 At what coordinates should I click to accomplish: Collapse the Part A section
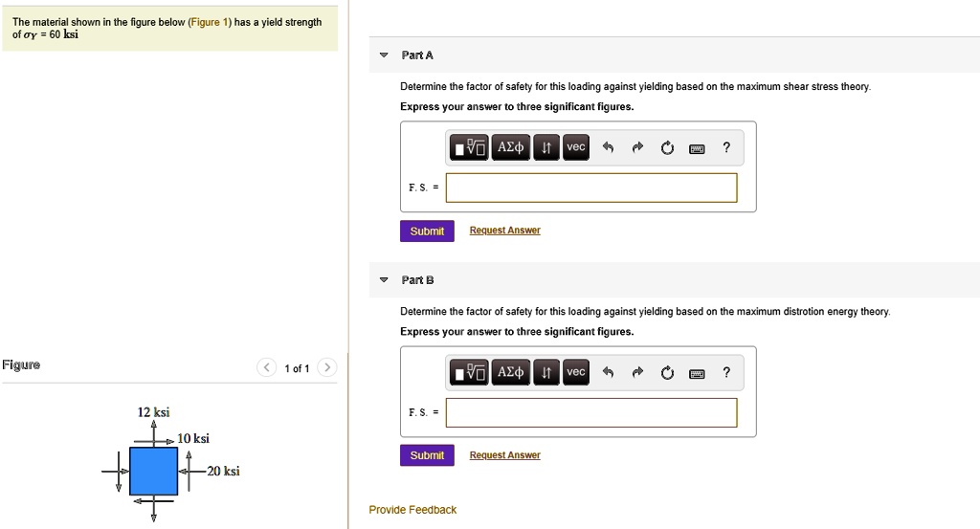384,55
